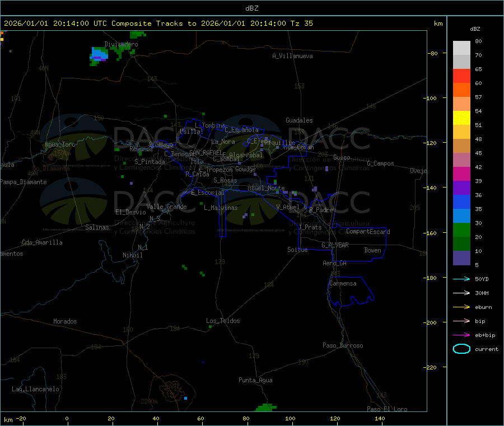The height and width of the screenshot is (426, 504).
Task: Click the magenta eb+bip arrow icon
Action: click(461, 335)
